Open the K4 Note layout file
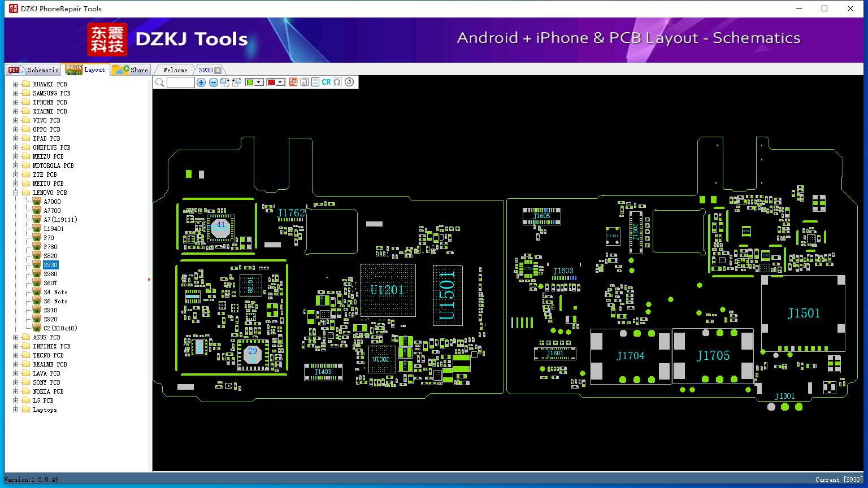868x488 pixels. [x=55, y=292]
